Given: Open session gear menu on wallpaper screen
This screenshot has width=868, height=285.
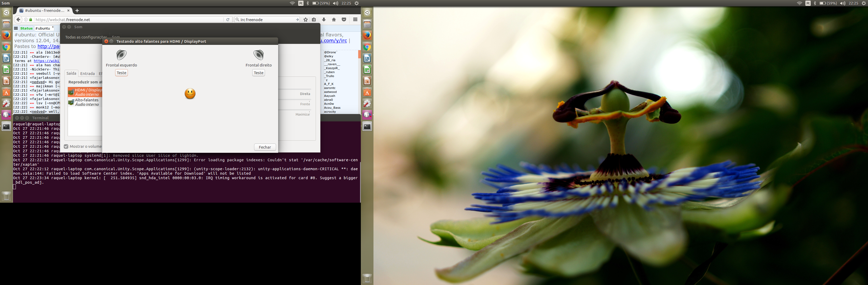Looking at the screenshot, I should click(864, 3).
